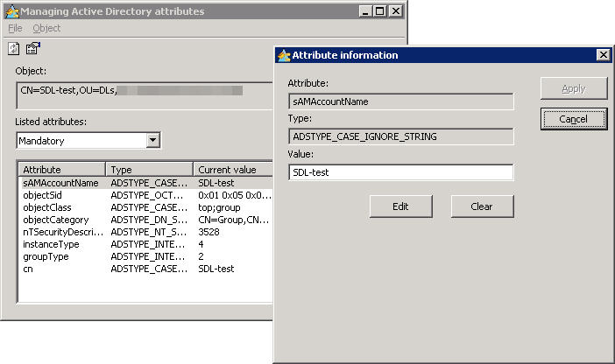Click the properties toolbar icon in main window

(33, 48)
